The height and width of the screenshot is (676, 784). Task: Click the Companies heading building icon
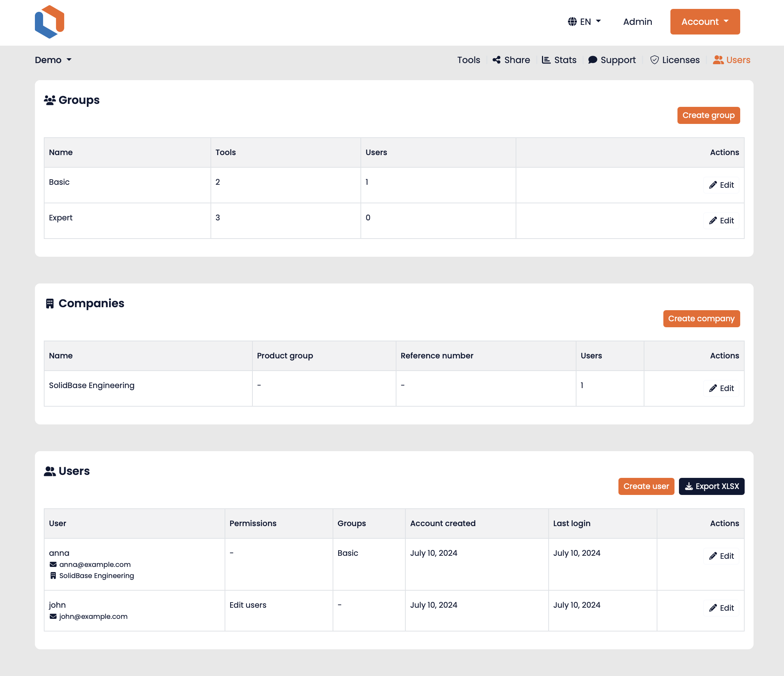pyautogui.click(x=50, y=303)
